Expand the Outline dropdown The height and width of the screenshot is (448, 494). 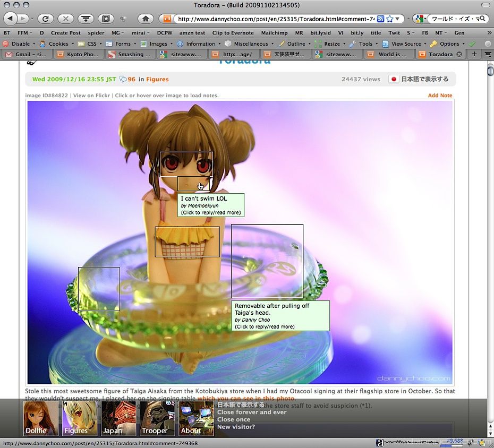[295, 44]
